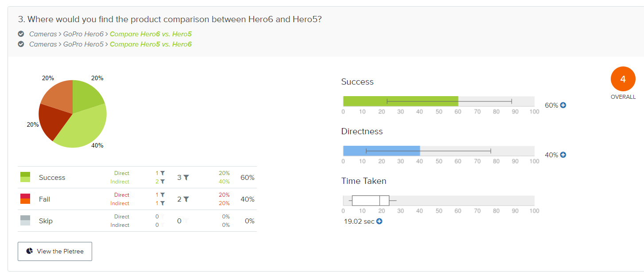Click filter icon next to Indirect fail count

coord(163,203)
